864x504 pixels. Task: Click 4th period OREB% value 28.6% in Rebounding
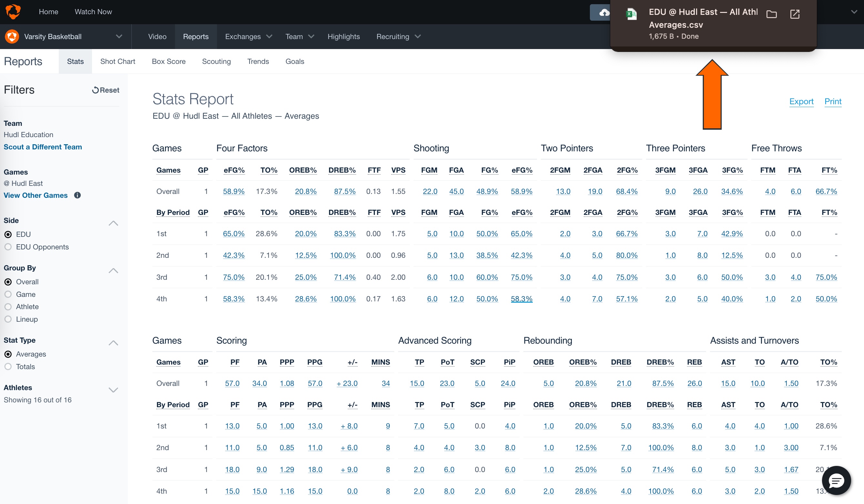pyautogui.click(x=586, y=491)
